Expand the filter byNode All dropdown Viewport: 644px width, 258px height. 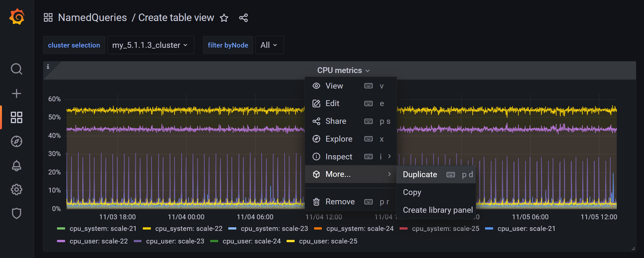269,45
